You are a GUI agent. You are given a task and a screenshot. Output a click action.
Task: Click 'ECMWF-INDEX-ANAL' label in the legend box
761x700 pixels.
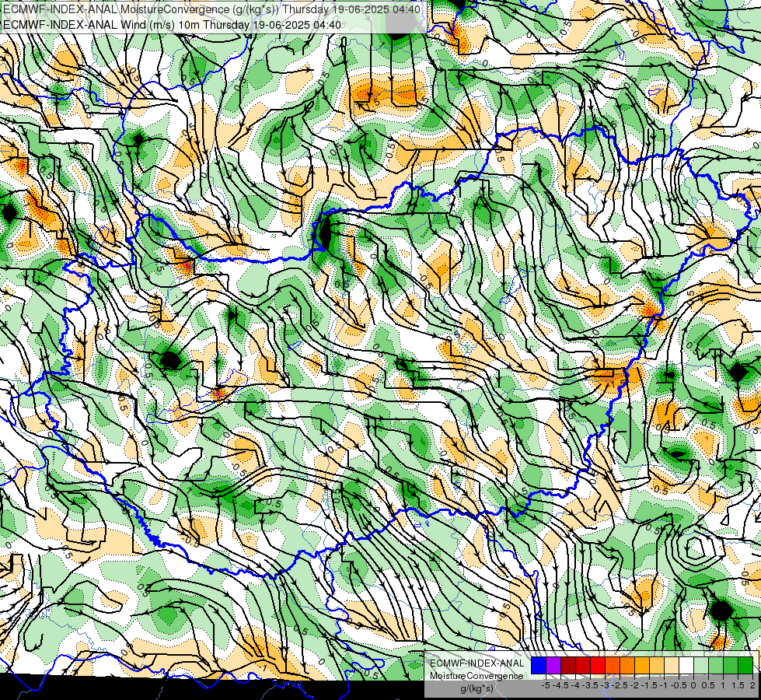pos(477,663)
